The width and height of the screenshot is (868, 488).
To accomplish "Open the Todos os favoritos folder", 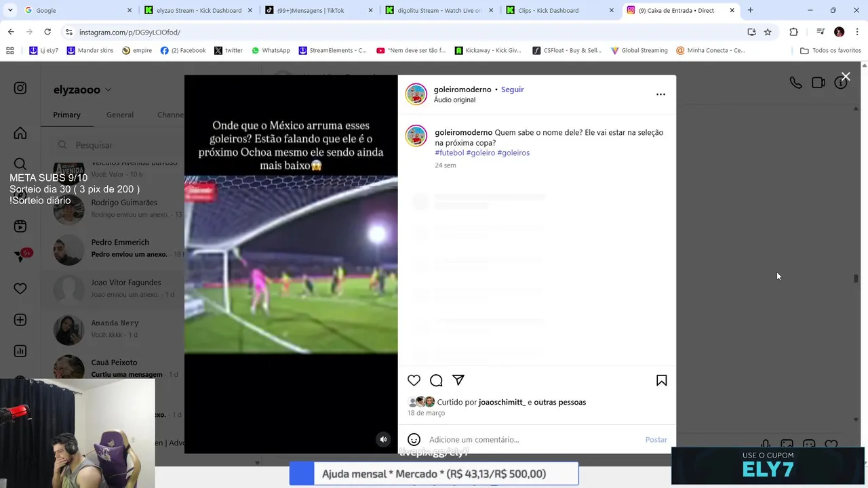I will tap(831, 50).
